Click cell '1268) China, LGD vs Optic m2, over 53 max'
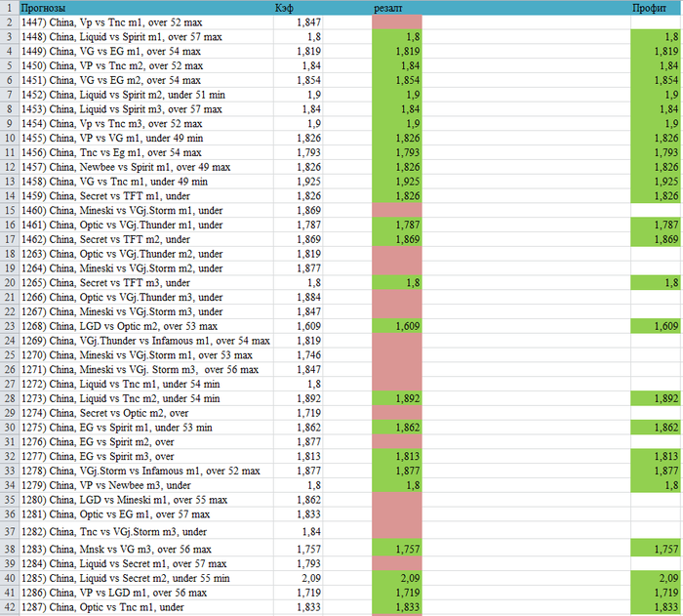This screenshot has height=616, width=683. (146, 326)
